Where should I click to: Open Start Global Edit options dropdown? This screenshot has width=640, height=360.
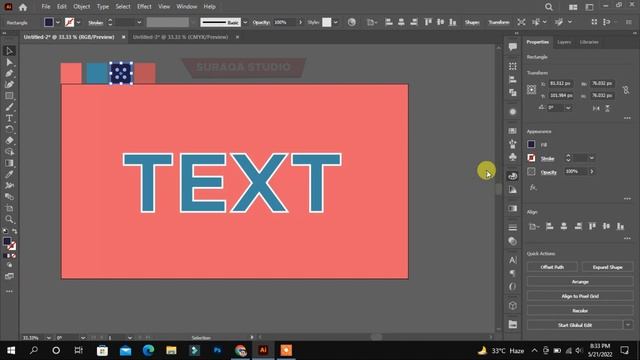628,325
